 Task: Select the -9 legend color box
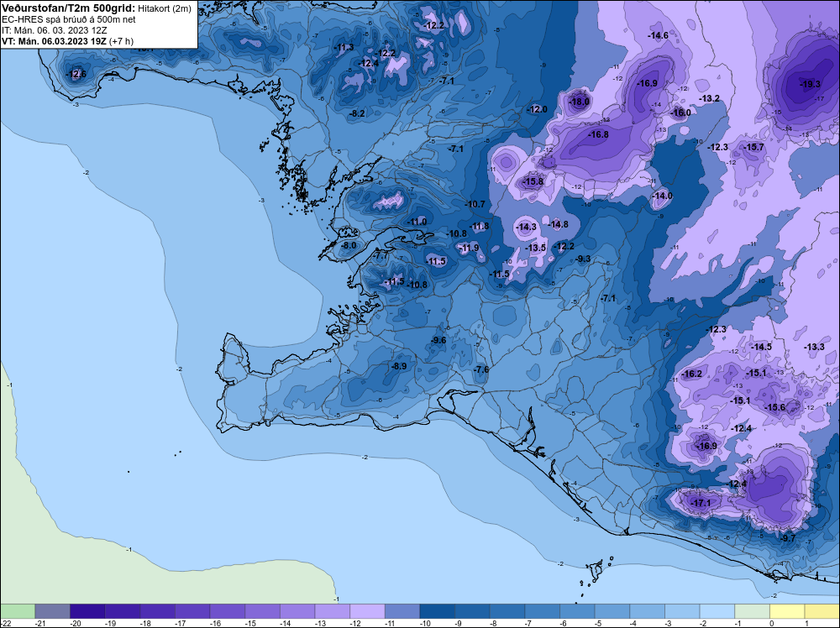pos(472,611)
